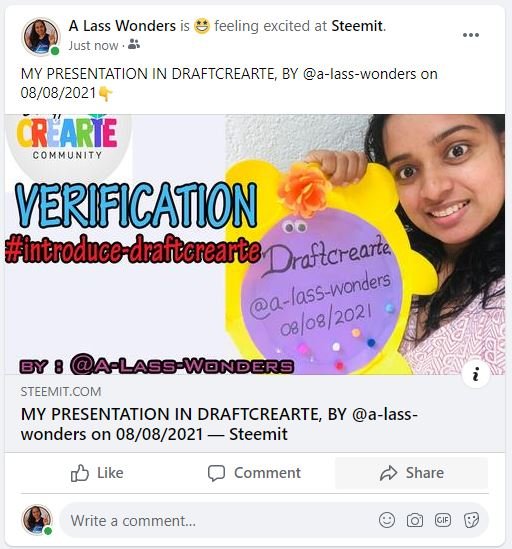
Task: Open the sticker picker icon
Action: tap(471, 520)
